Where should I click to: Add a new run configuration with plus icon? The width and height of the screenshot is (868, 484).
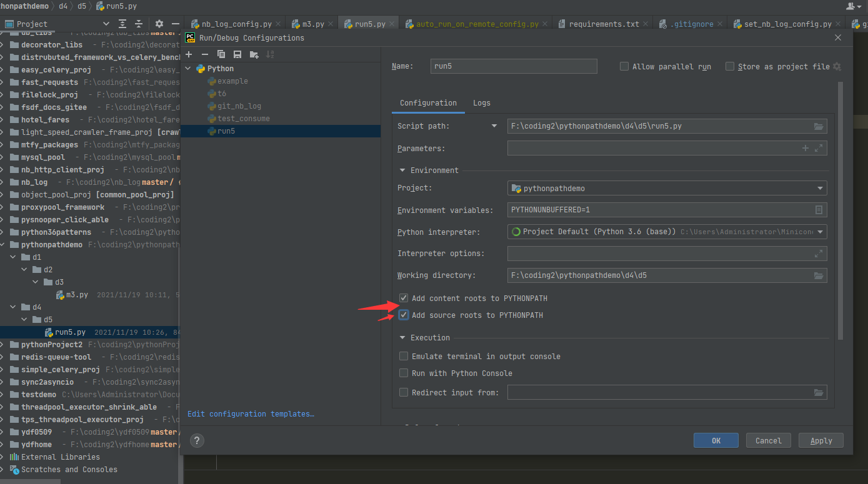click(x=189, y=54)
